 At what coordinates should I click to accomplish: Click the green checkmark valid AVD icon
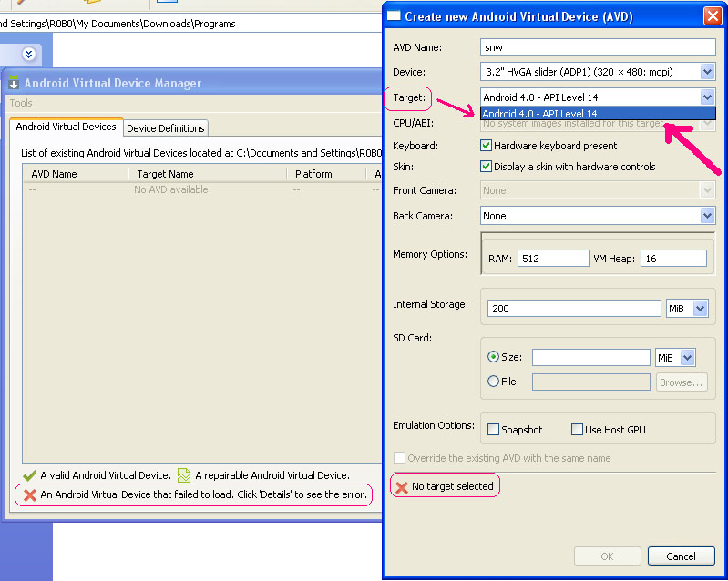(x=29, y=475)
